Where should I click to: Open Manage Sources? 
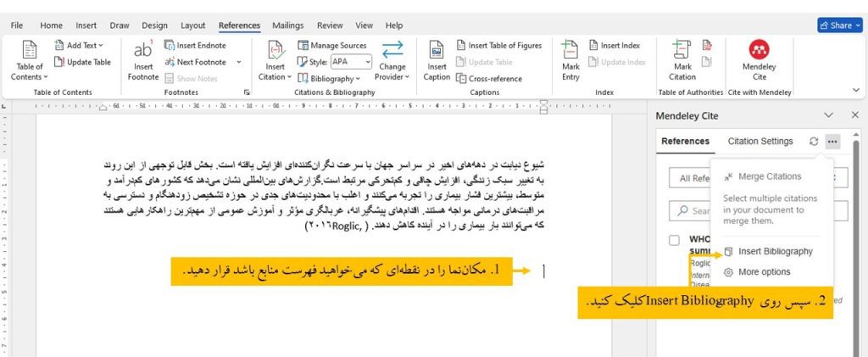332,46
